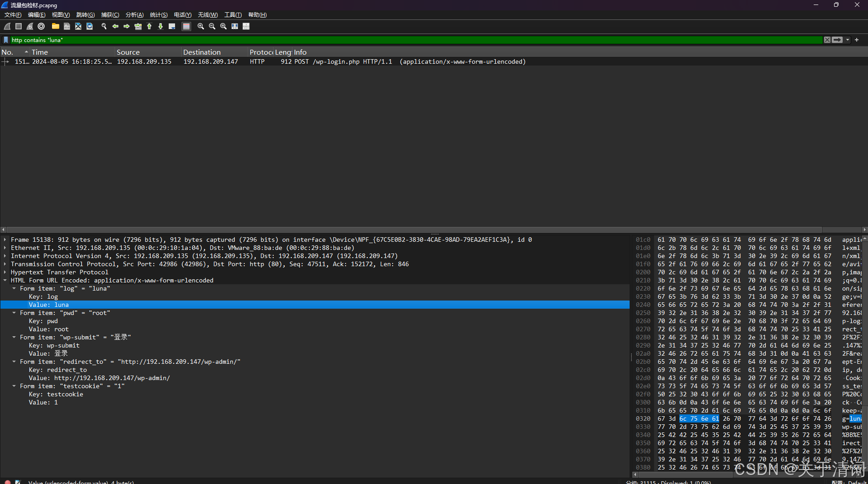Collapse the HTML Form URL Encoded section

[5, 281]
